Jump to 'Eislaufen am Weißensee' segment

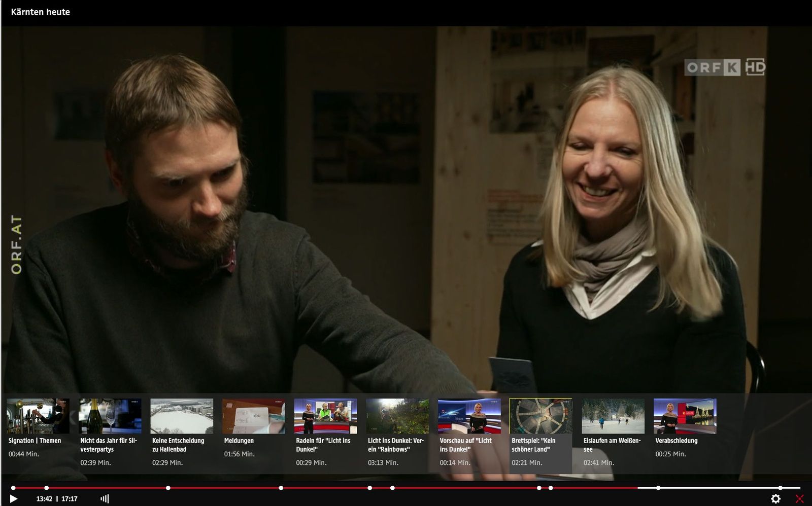[613, 416]
